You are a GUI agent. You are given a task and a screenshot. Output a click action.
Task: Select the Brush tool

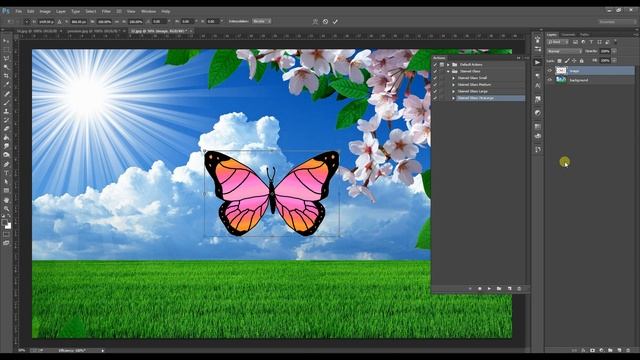(x=7, y=102)
